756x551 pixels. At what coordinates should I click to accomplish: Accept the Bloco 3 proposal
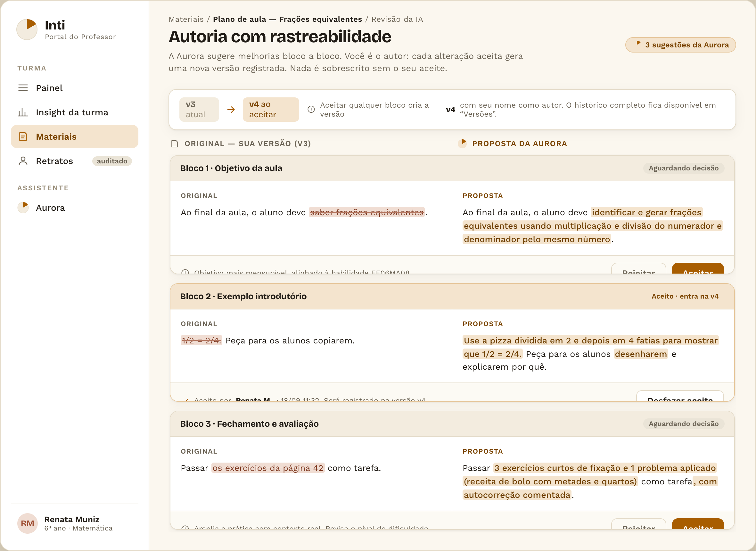click(698, 524)
